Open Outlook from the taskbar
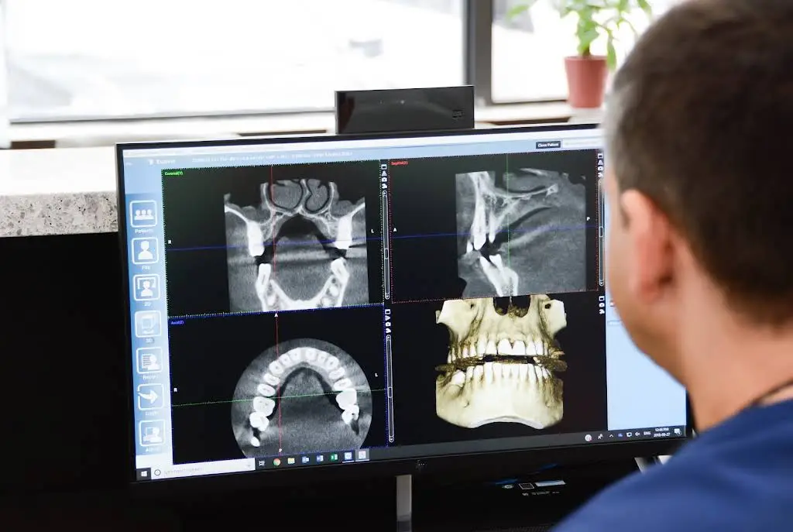 pos(305,460)
